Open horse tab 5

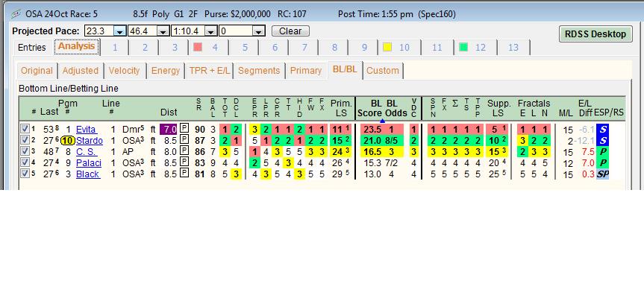click(x=245, y=48)
